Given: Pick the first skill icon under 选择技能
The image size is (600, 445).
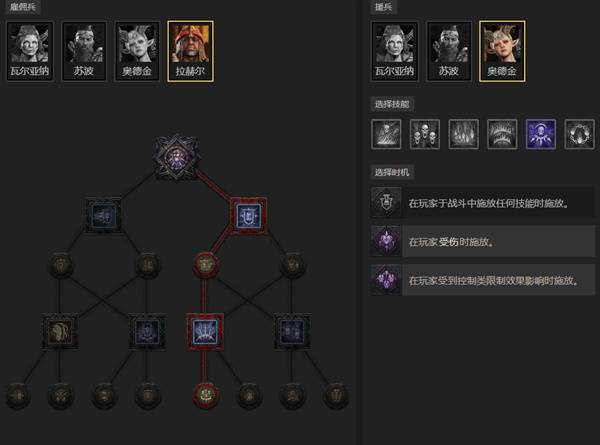Looking at the screenshot, I should click(x=386, y=134).
